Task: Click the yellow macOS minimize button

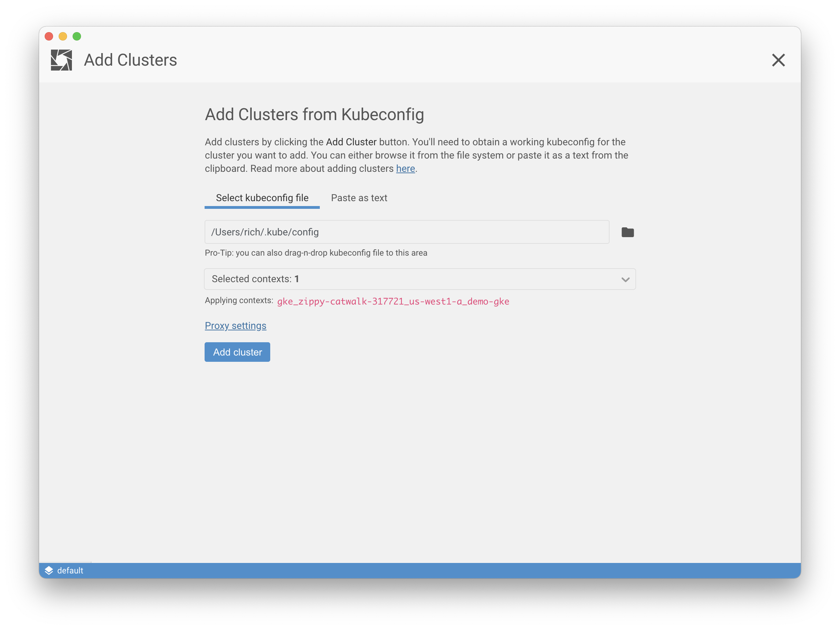Action: point(62,36)
